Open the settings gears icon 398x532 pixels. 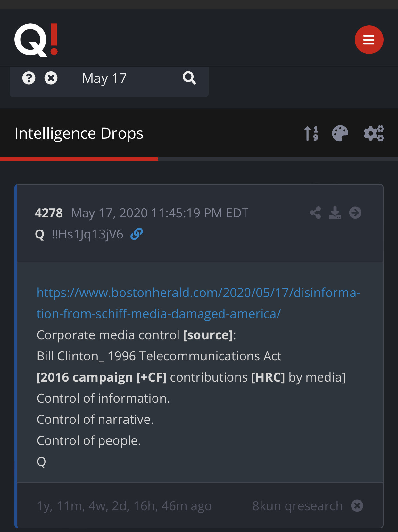point(374,133)
